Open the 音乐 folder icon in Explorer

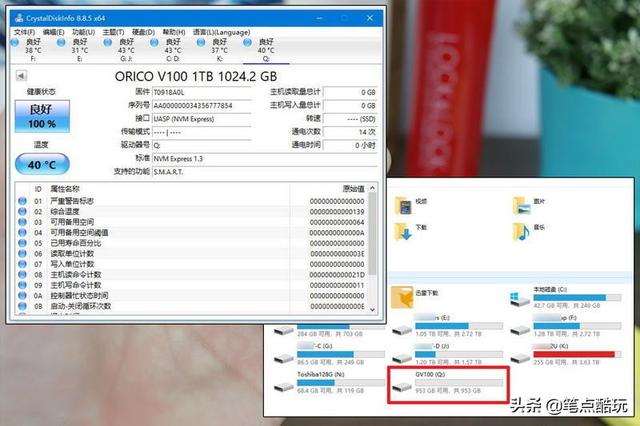tap(521, 231)
